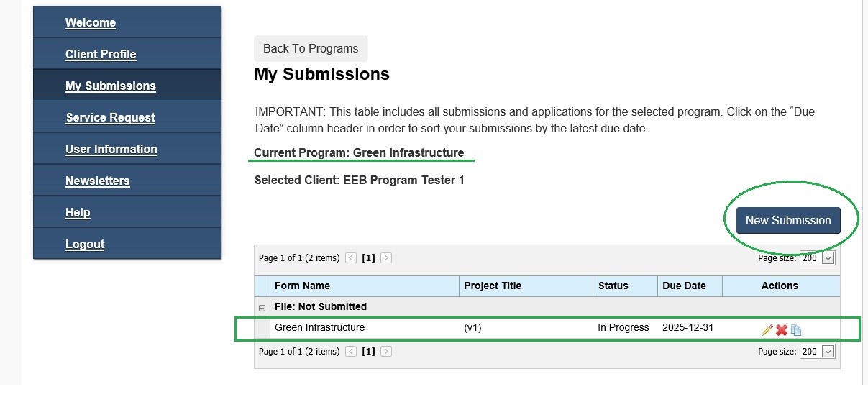
Task: Sort by the Form Name column header
Action: [x=302, y=286]
